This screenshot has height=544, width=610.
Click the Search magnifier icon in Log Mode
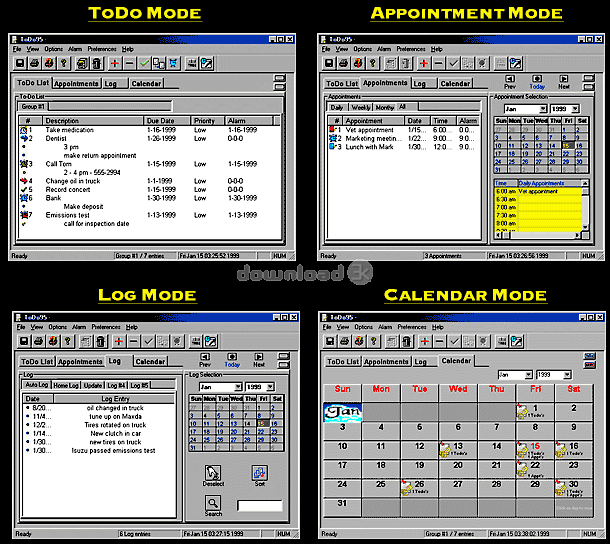click(x=213, y=503)
